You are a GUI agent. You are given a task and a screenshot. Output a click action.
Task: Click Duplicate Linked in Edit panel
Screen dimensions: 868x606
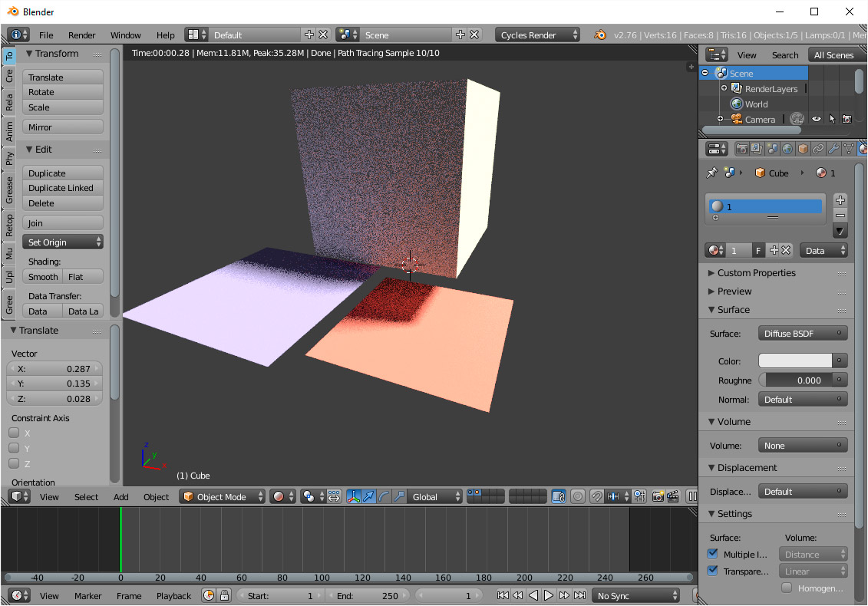[x=62, y=188]
